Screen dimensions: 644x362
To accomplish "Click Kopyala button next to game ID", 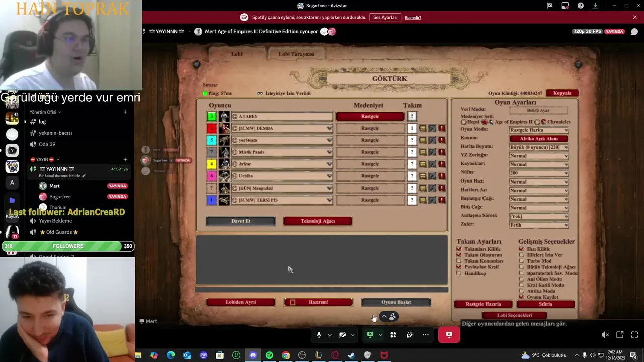I will point(562,93).
